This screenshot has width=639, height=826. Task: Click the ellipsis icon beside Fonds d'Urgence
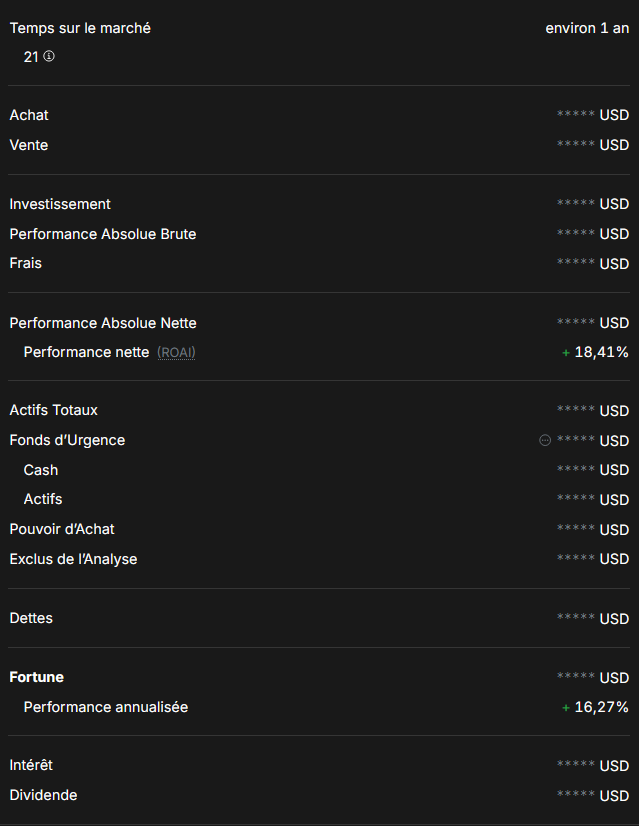545,440
